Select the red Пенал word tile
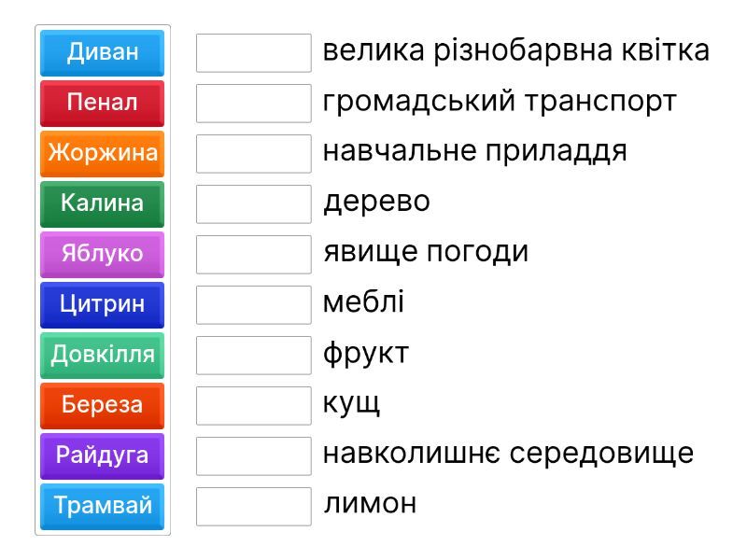 103,103
